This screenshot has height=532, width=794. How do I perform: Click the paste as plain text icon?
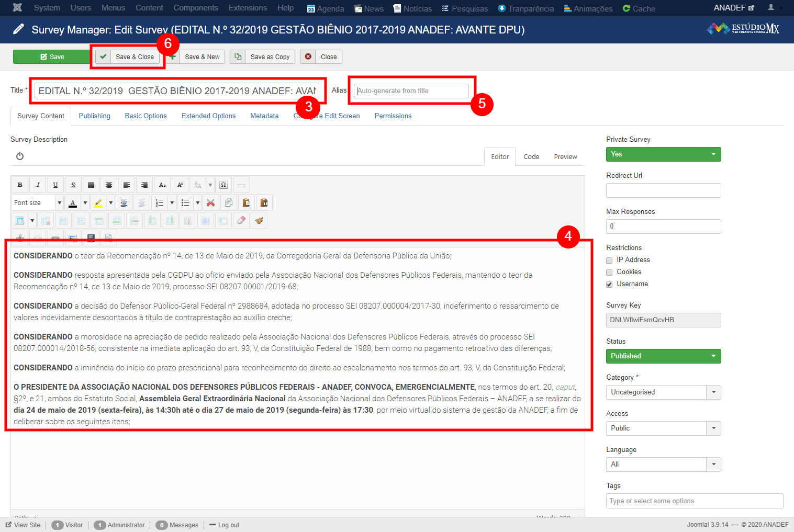(264, 203)
